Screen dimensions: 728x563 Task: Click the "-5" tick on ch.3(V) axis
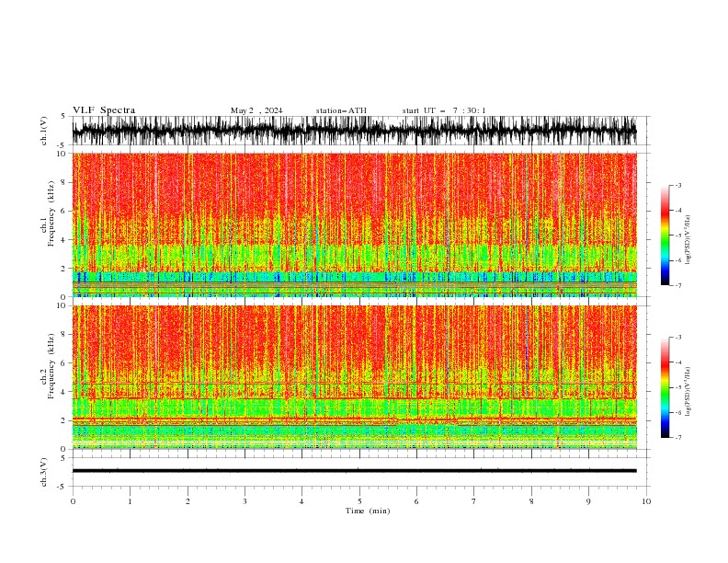62,487
